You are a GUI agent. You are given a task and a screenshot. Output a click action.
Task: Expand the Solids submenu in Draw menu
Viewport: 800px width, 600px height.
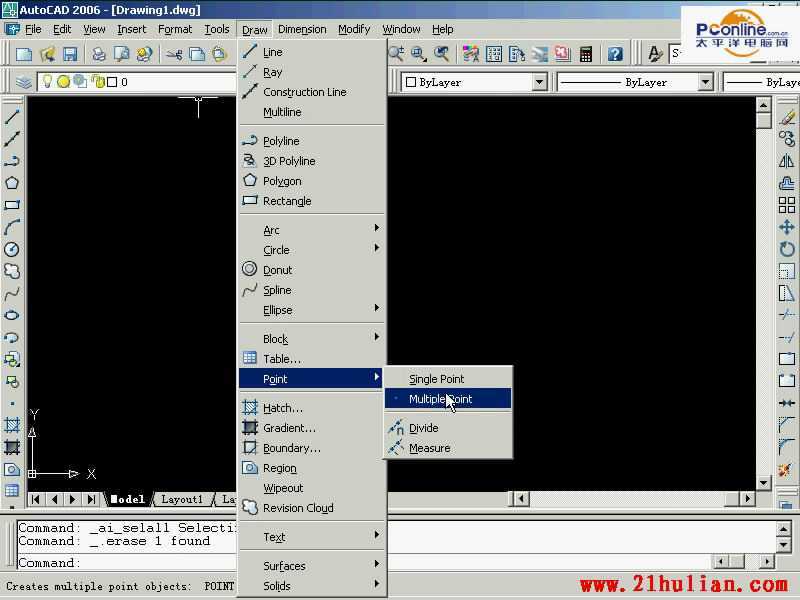[x=311, y=586]
